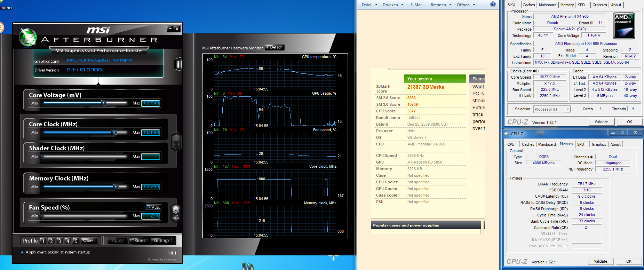Click OK in upper CPU-Z window
The image size is (644, 270).
pyautogui.click(x=629, y=122)
